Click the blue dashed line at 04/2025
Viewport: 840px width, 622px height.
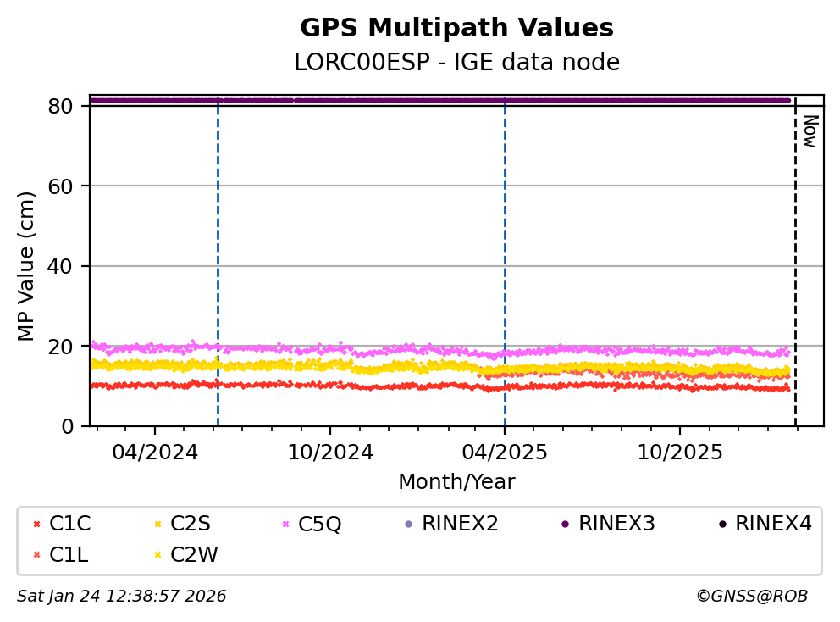pyautogui.click(x=505, y=254)
